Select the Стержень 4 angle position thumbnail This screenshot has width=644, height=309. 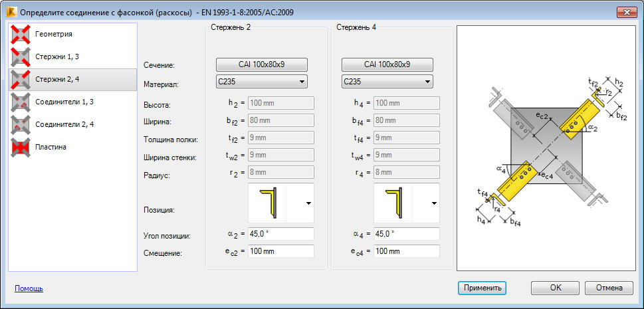[x=393, y=203]
